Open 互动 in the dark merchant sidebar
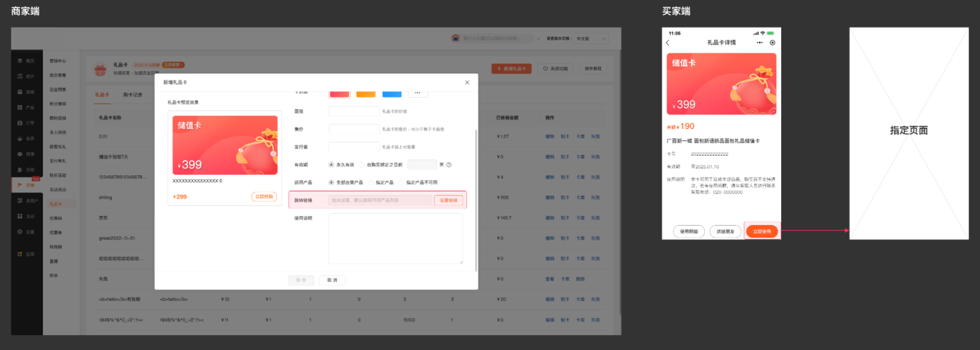This screenshot has height=350, width=980. click(26, 216)
